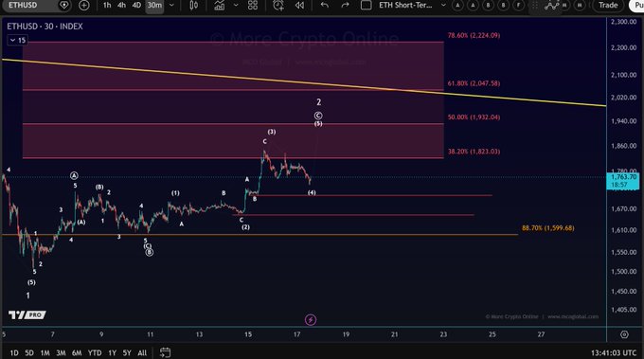This screenshot has width=644, height=359.
Task: Create a new price alert
Action: pos(278,6)
